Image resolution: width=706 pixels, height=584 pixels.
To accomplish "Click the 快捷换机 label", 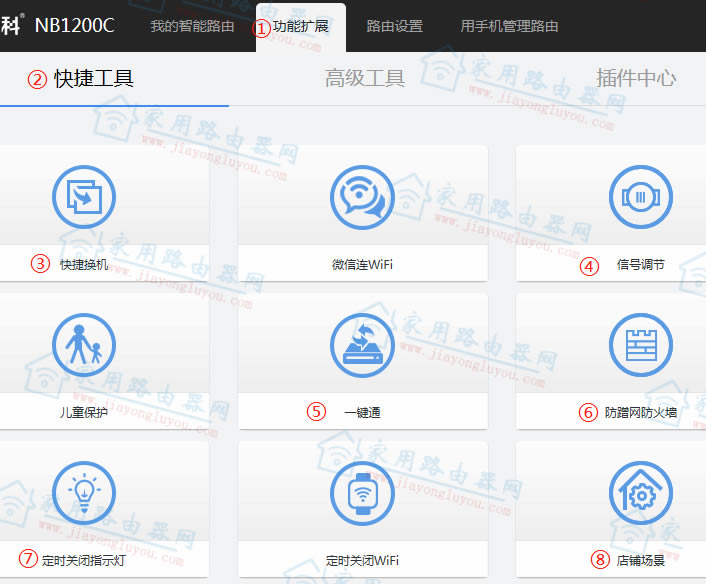I will click(84, 264).
